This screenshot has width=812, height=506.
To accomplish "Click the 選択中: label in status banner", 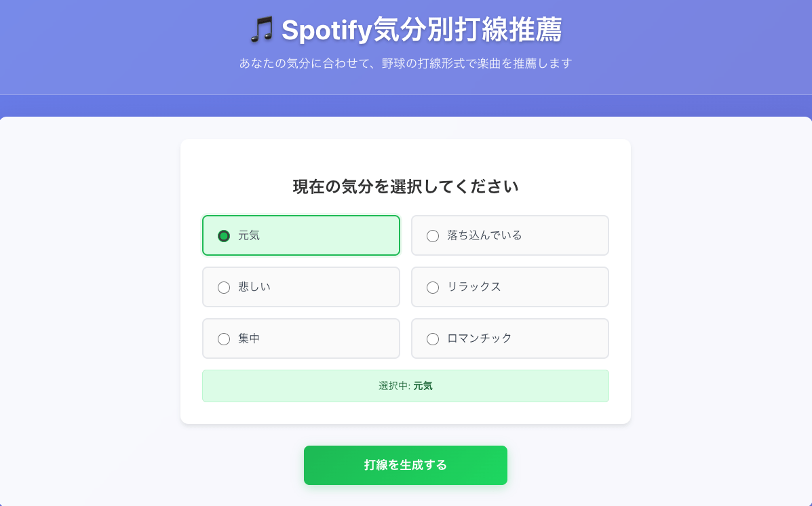I will click(395, 386).
